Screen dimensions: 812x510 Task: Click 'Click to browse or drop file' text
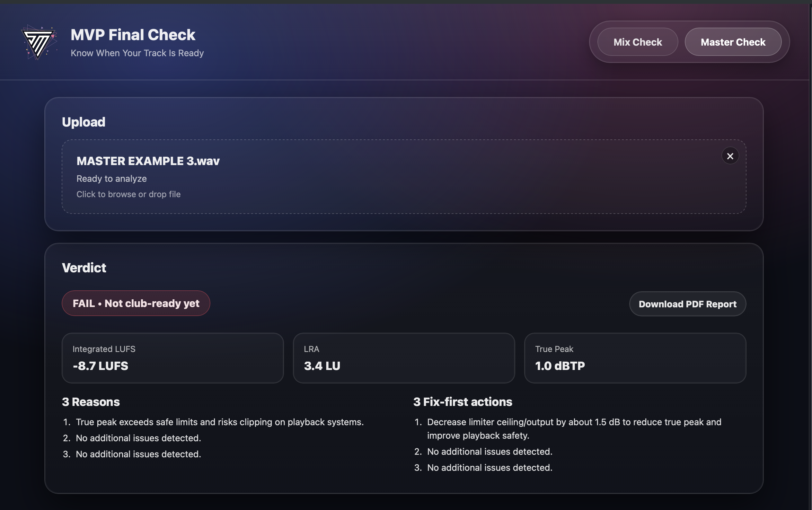point(128,194)
